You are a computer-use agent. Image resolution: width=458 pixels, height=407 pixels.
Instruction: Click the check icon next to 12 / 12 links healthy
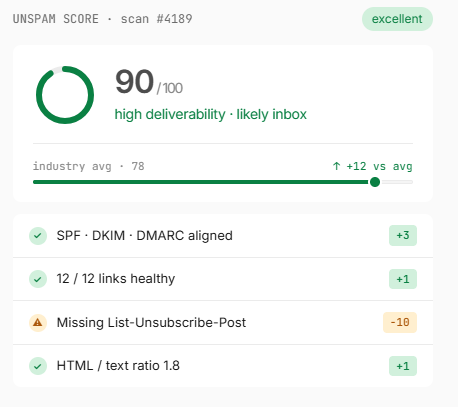click(x=38, y=279)
